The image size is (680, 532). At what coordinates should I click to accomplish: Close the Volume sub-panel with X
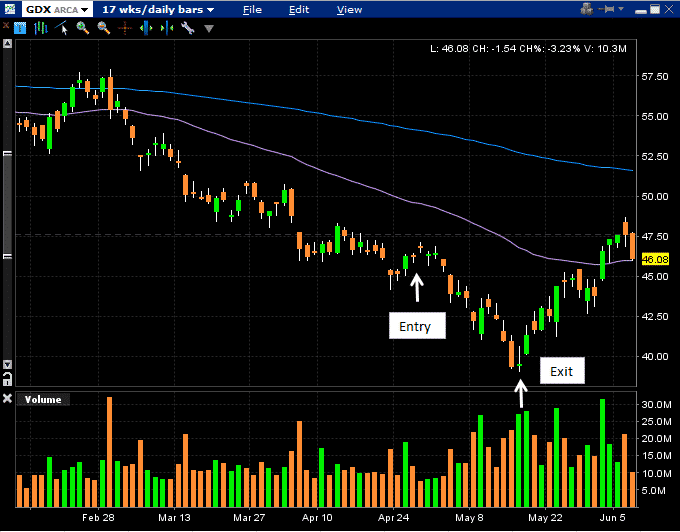pos(7,398)
